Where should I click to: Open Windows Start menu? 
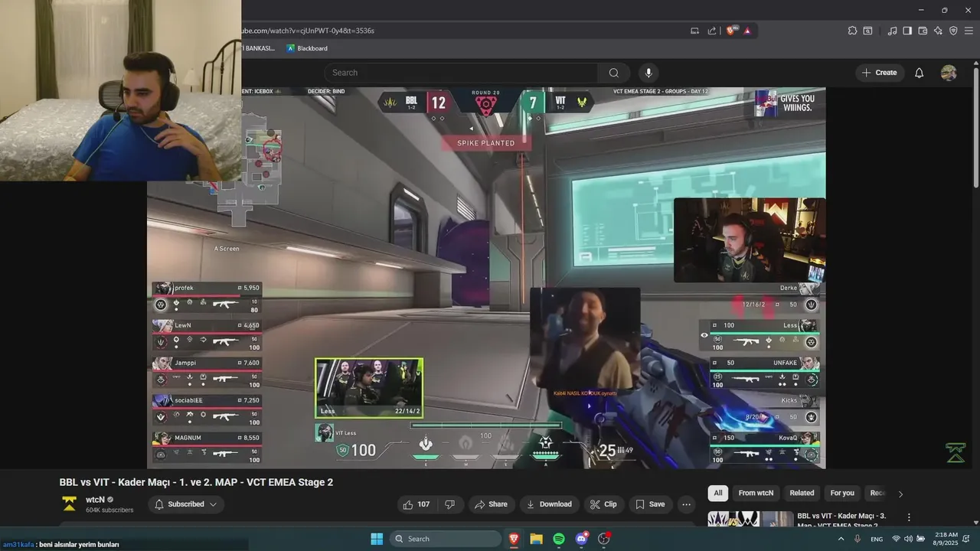click(x=377, y=539)
